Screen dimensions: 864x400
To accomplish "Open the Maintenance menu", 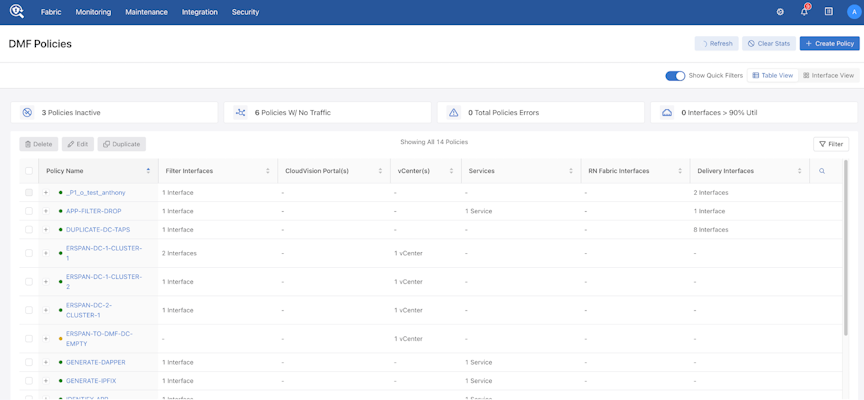I will click(147, 12).
